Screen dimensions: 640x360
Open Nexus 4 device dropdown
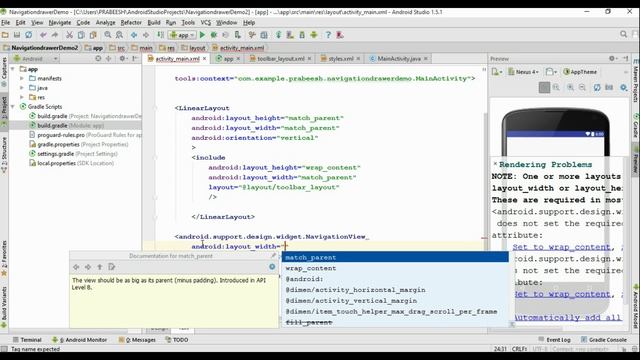click(x=524, y=72)
